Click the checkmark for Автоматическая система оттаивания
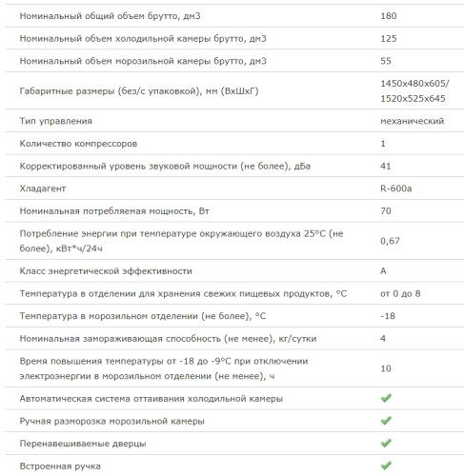This screenshot has height=476, width=464. (386, 398)
